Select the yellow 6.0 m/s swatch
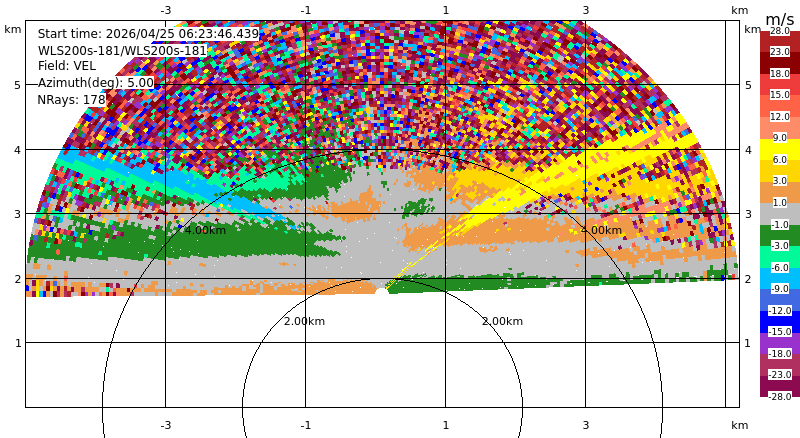The width and height of the screenshot is (800, 438). pyautogui.click(x=780, y=150)
